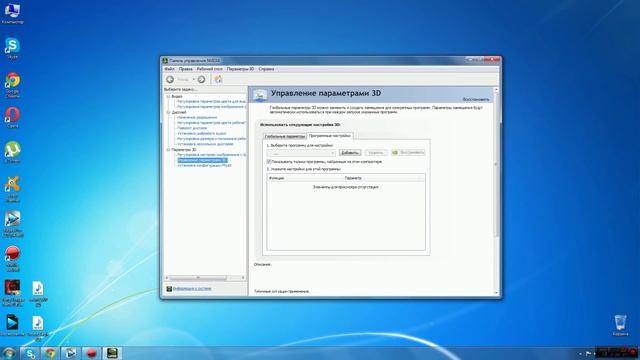640x360 pixels.
Task: Select the Opera desktop icon
Action: coord(12,117)
